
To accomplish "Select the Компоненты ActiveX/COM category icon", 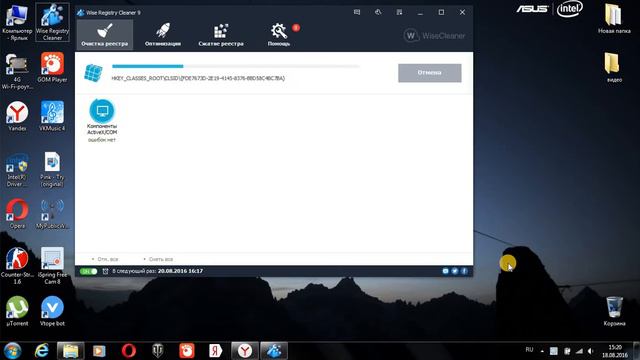I will coord(102,111).
